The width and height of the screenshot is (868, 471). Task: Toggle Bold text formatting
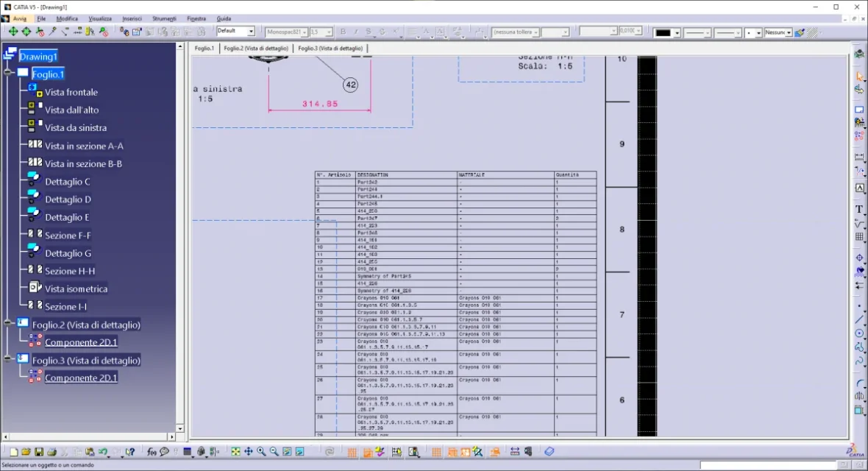[x=343, y=32]
